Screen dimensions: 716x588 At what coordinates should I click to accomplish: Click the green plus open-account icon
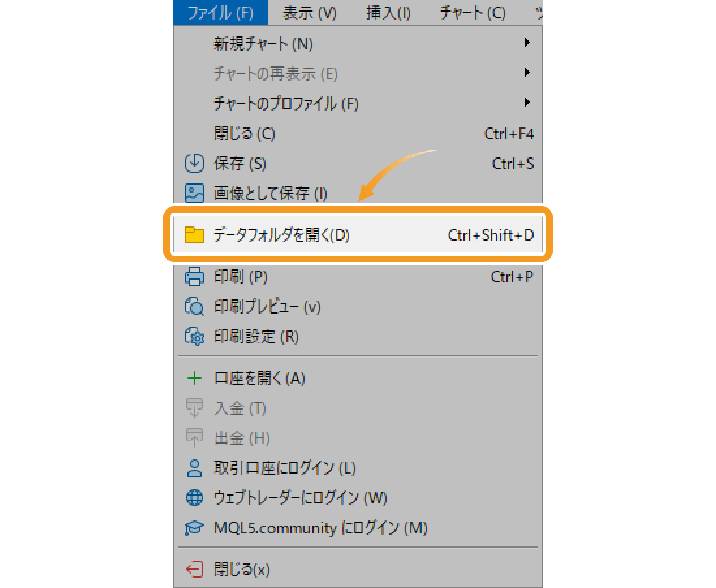[195, 378]
